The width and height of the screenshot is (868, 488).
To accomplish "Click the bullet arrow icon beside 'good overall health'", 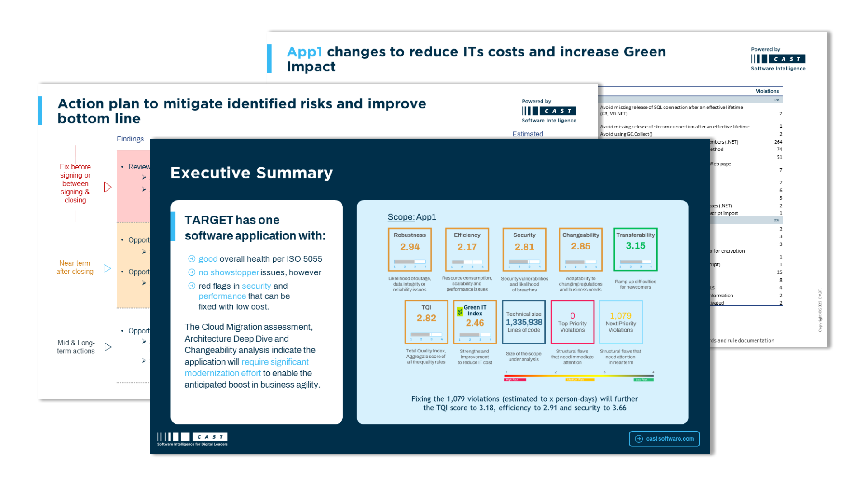I will pyautogui.click(x=192, y=259).
